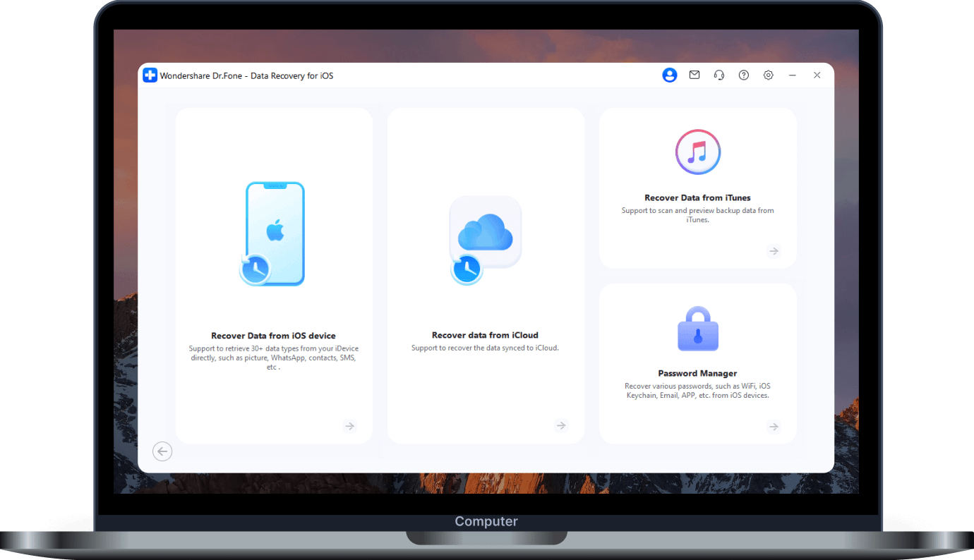The height and width of the screenshot is (560, 974).
Task: Click arrow on Password Manager card
Action: (774, 427)
